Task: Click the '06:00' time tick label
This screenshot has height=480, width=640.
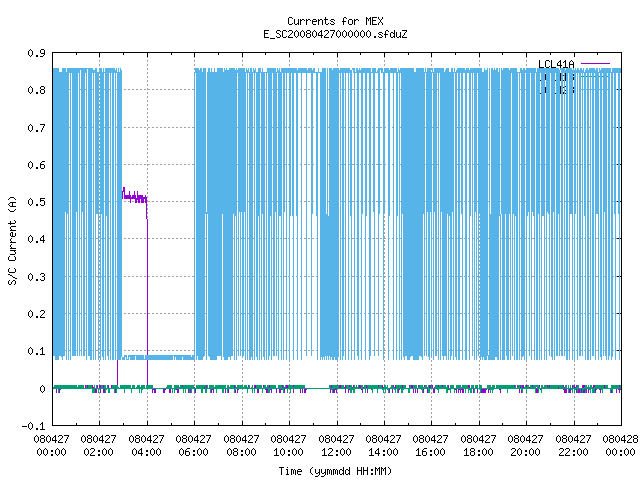Action: click(193, 452)
